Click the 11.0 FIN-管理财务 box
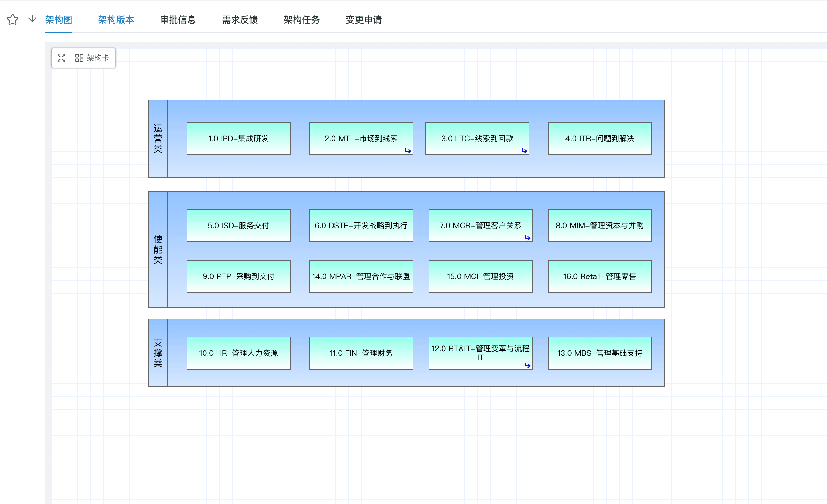827x504 pixels. [361, 353]
